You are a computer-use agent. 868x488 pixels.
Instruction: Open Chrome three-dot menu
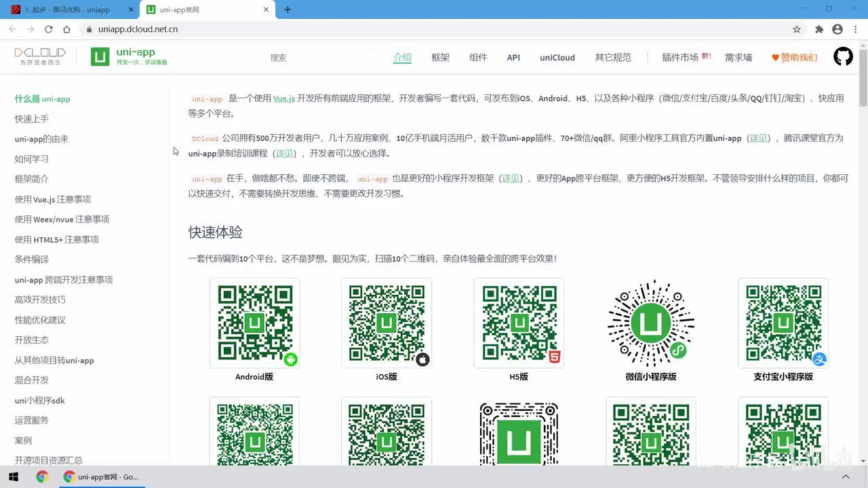click(x=855, y=29)
